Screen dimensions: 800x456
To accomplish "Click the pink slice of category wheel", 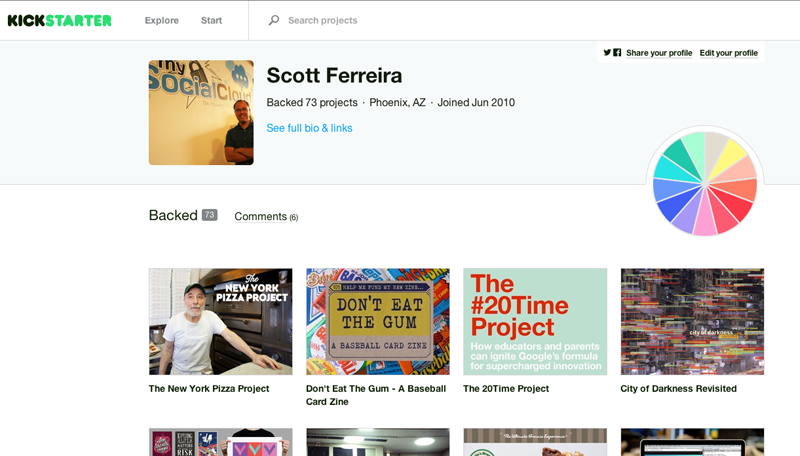I will [x=705, y=217].
